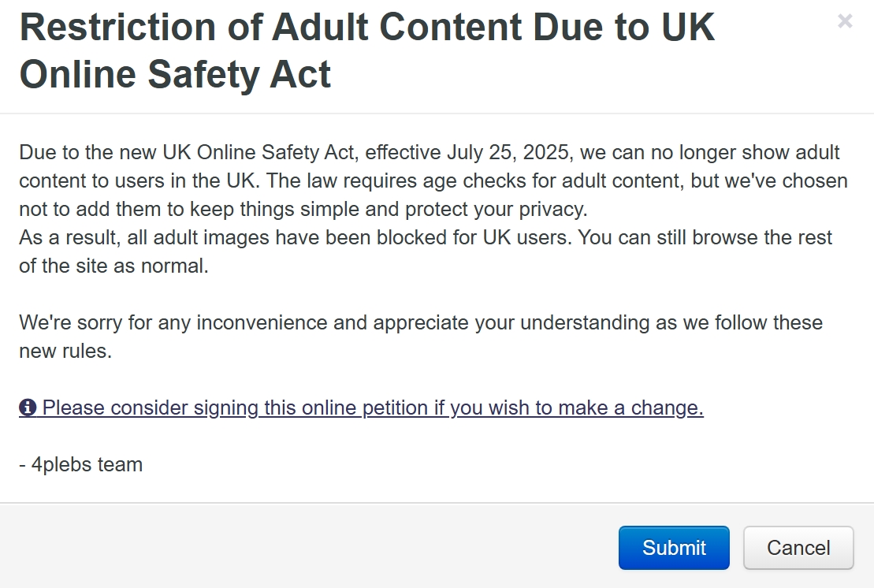Open the online petition link
The width and height of the screenshot is (874, 588).
(x=361, y=408)
